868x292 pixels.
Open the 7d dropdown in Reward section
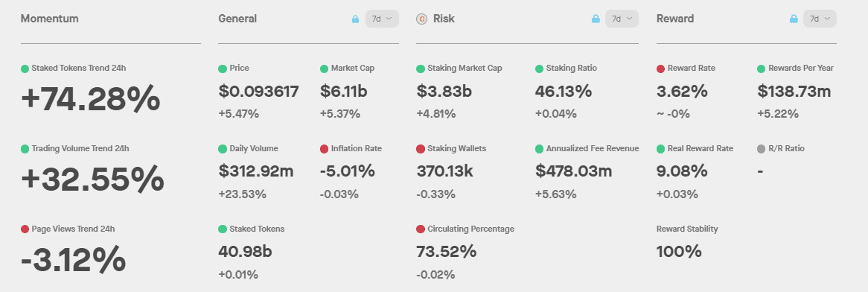(820, 19)
